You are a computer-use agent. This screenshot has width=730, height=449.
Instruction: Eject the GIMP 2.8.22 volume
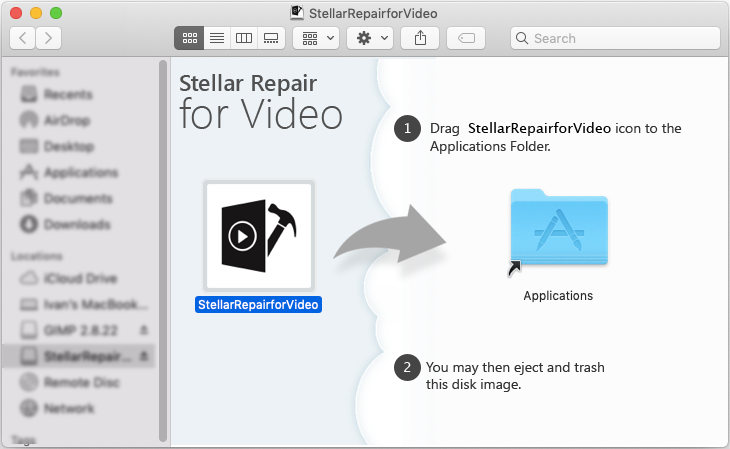[x=144, y=330]
